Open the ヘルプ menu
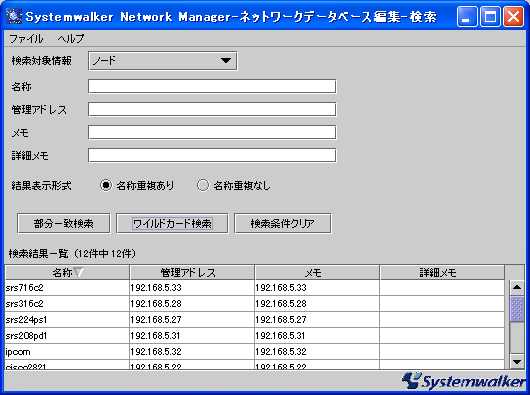The width and height of the screenshot is (530, 395). (71, 39)
